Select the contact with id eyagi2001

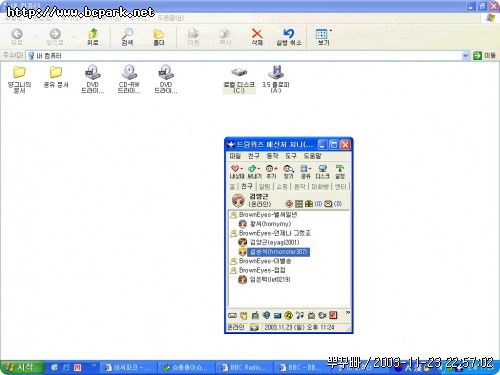269,242
